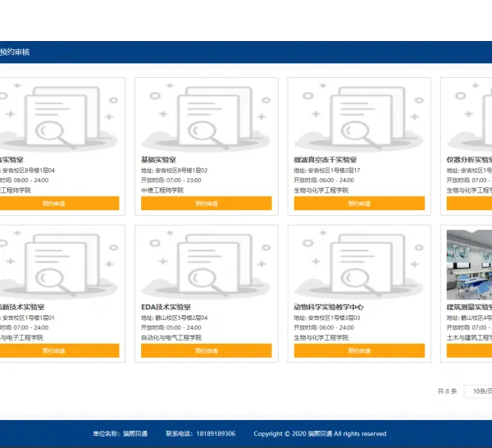
Task: Click 预约申请 button for 基础实验室
Action: [x=206, y=203]
